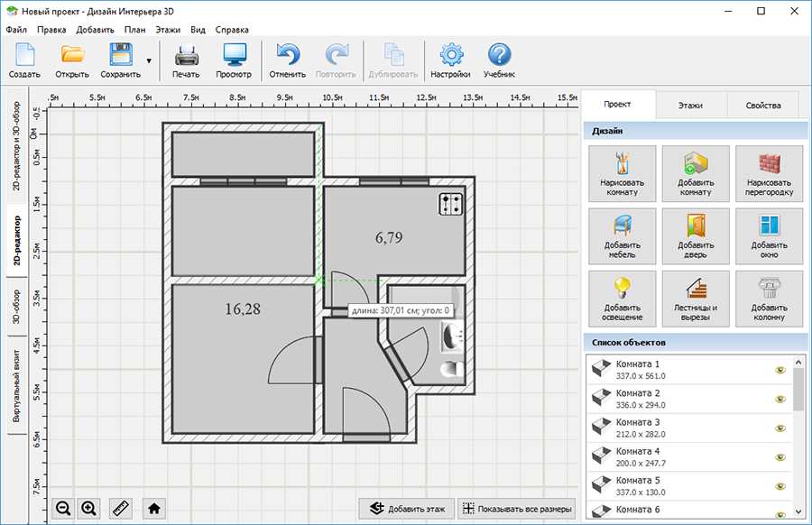The image size is (812, 525).
Task: Open Просмотр monitor preview icon
Action: click(x=234, y=60)
